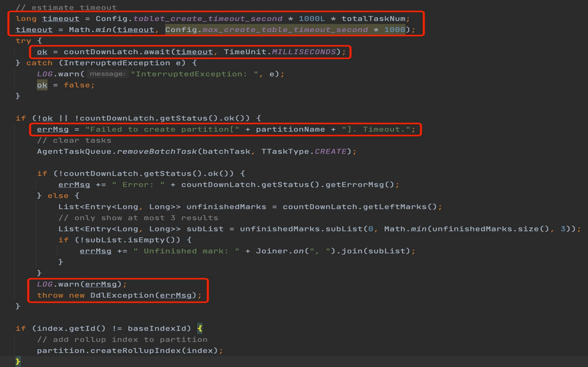Screen dimensions: 588x367
Task: Click the "InterruptedException: " string literal
Action: (x=194, y=74)
